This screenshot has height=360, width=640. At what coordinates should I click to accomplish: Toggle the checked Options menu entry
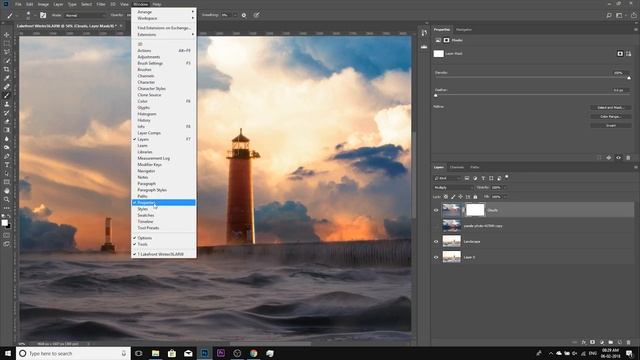tap(164, 238)
